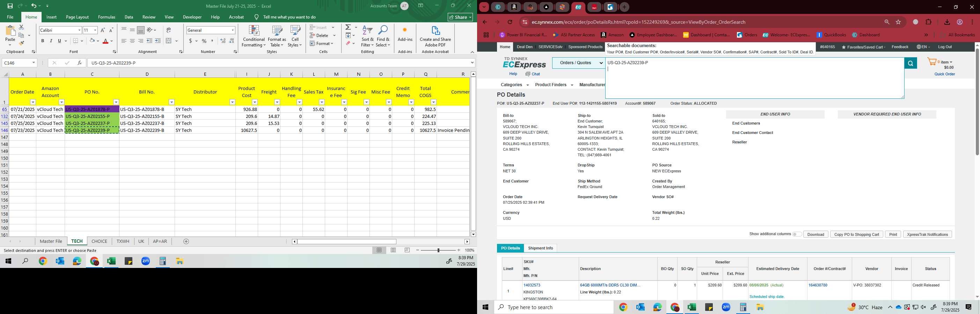Switch to the CHOICE sheet tab
The image size is (980, 314).
tap(99, 241)
